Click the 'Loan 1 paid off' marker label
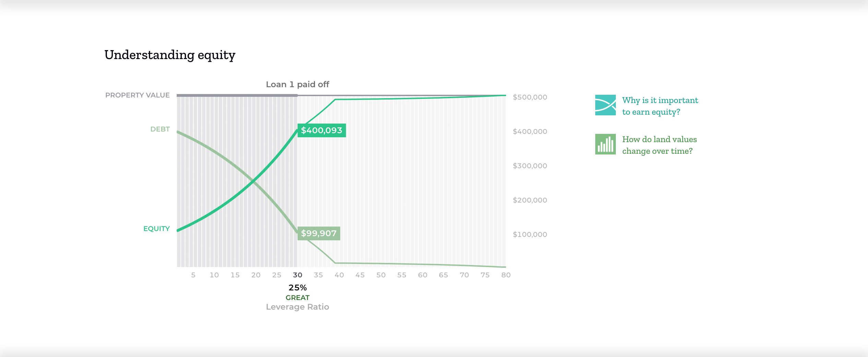This screenshot has height=357, width=868. point(297,84)
